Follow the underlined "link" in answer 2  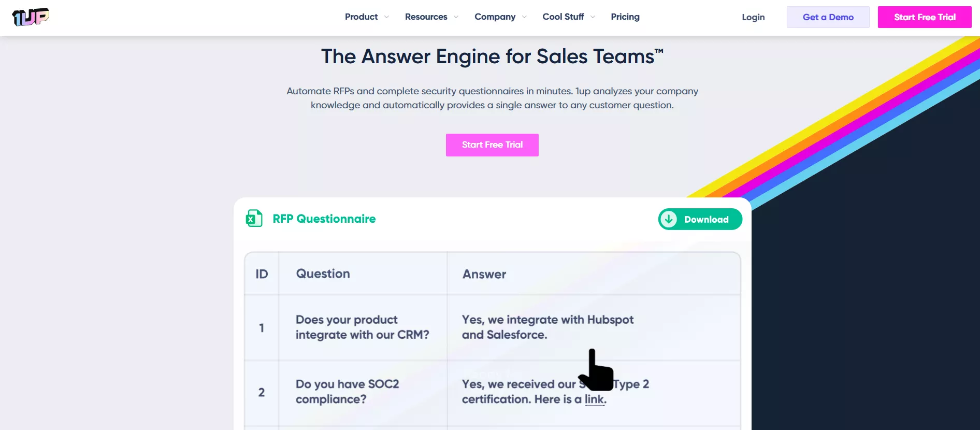(595, 399)
